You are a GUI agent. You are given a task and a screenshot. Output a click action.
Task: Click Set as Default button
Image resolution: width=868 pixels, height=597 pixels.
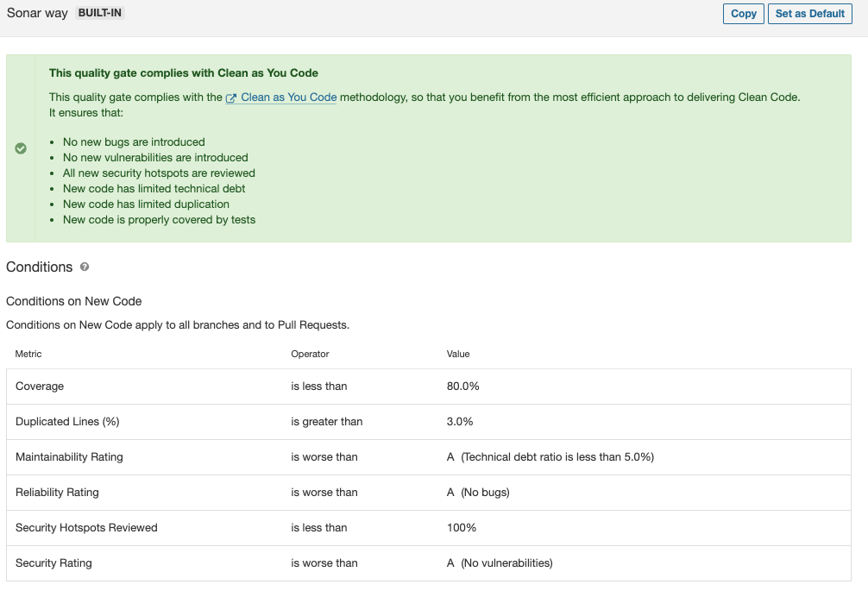(810, 14)
